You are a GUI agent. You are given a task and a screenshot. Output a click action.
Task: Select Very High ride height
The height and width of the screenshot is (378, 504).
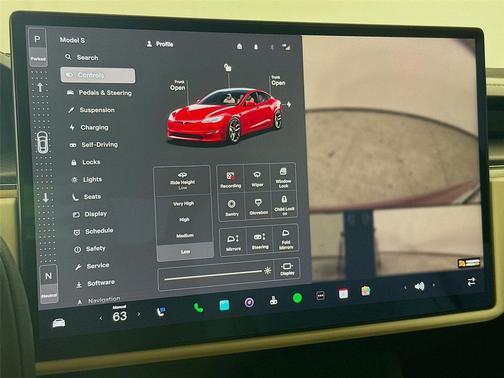click(183, 204)
